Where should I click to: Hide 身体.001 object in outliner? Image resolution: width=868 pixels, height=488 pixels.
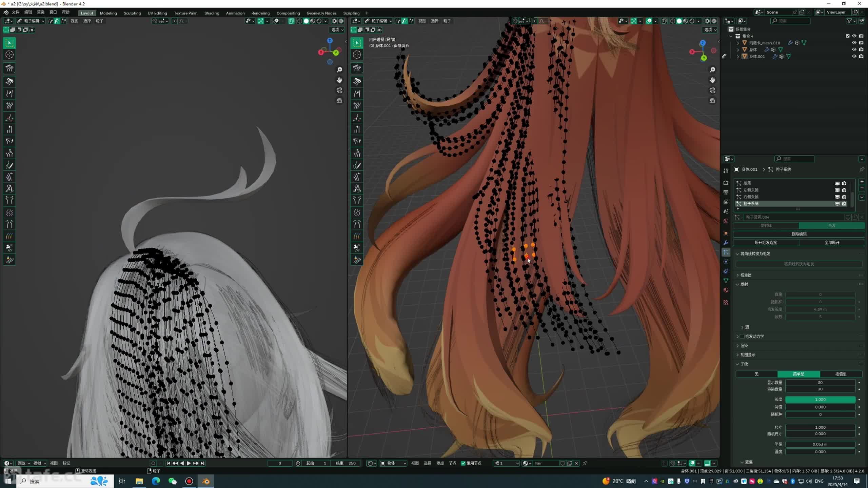coord(854,56)
